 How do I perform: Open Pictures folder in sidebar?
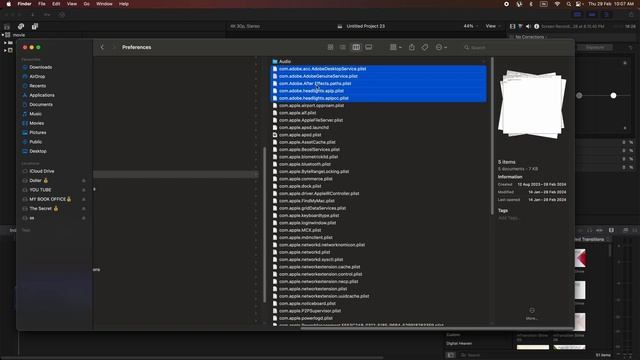click(38, 133)
